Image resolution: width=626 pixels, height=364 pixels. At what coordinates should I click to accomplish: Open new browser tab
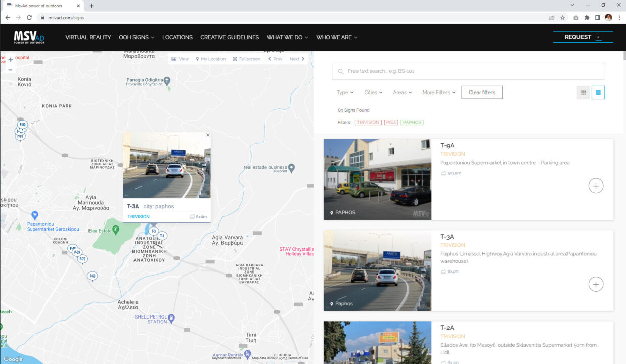[91, 6]
